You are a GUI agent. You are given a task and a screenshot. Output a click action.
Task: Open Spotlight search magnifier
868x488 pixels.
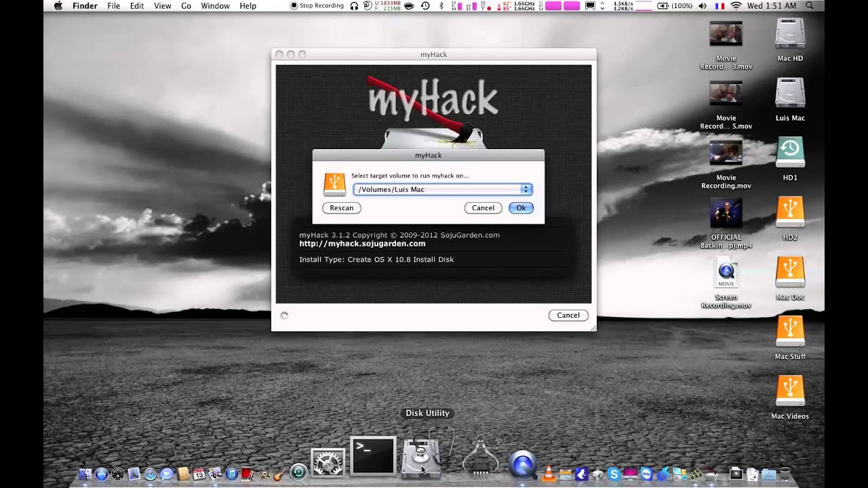pyautogui.click(x=810, y=5)
